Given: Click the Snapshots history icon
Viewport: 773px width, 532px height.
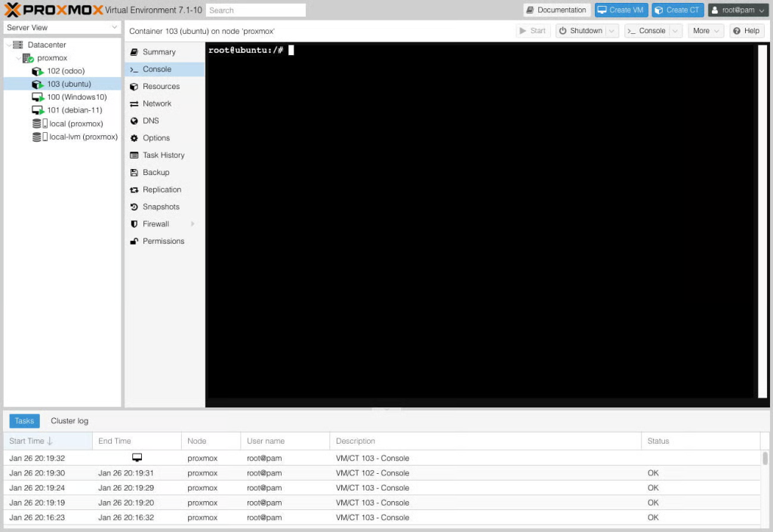Looking at the screenshot, I should [x=134, y=207].
